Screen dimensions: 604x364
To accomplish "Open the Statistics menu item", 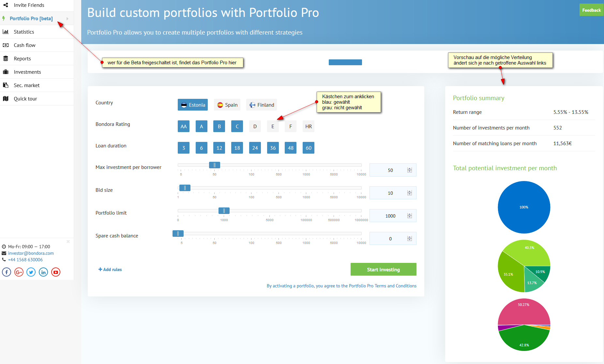I will click(37, 32).
